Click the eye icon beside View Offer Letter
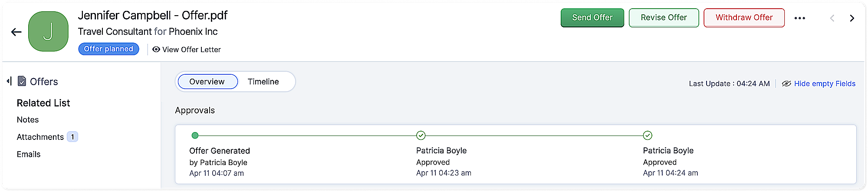The height and width of the screenshot is (192, 868). (156, 50)
